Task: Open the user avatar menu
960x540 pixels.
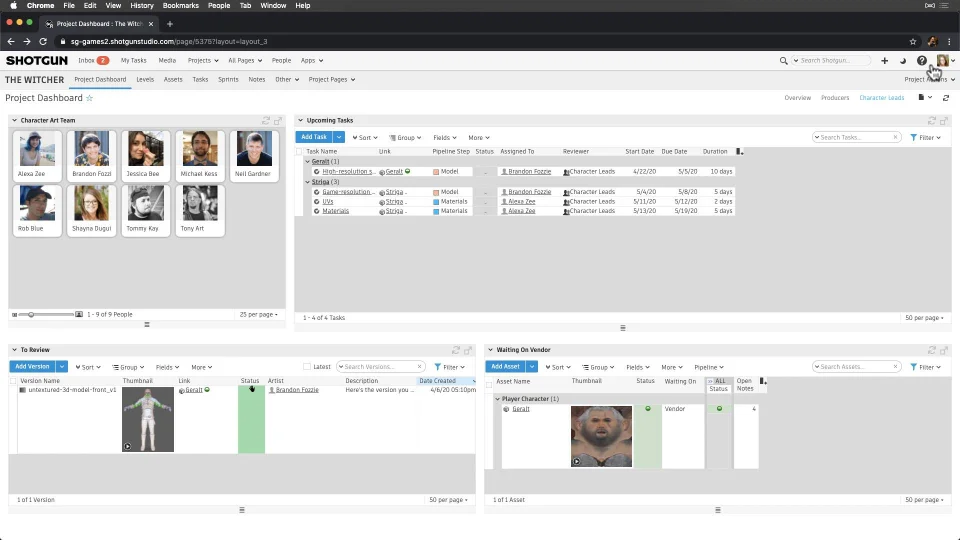Action: [945, 61]
